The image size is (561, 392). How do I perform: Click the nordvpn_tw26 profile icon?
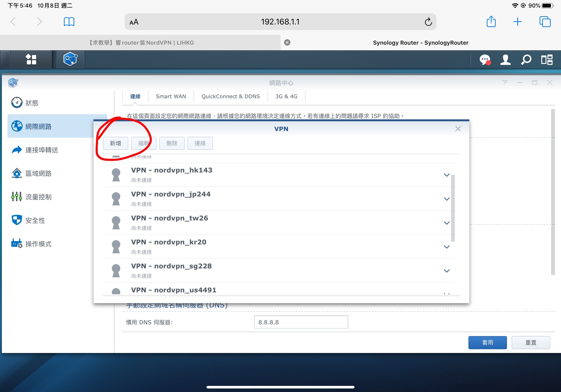point(116,223)
